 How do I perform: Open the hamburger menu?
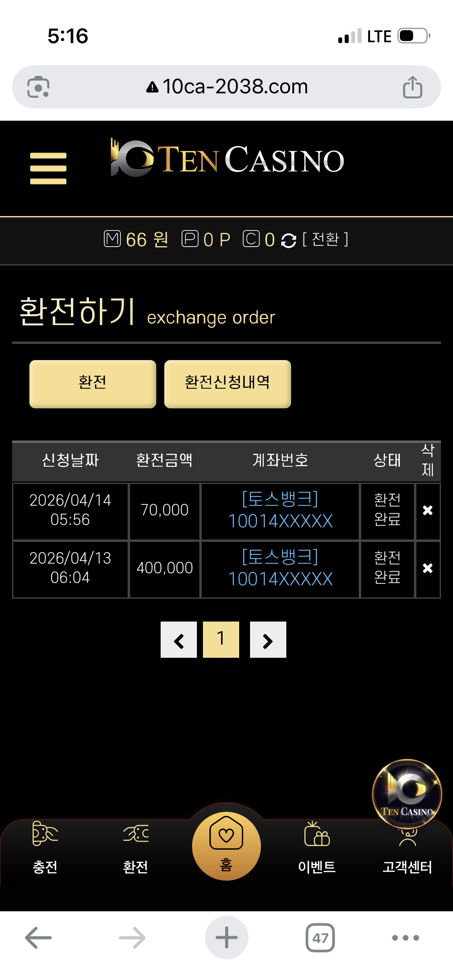click(48, 168)
